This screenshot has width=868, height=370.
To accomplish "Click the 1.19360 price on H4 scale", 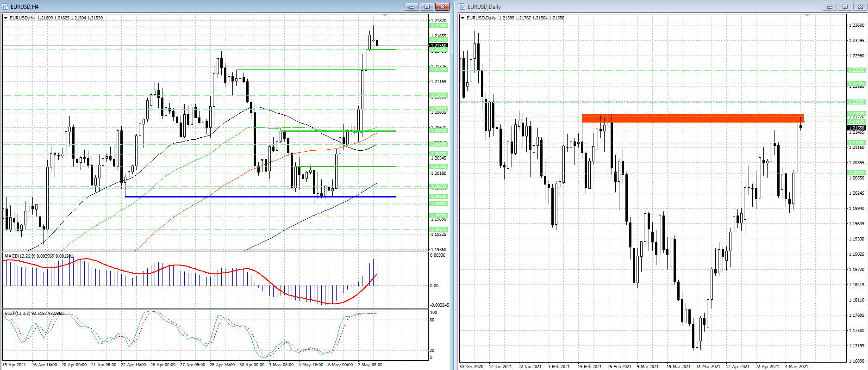I will (439, 250).
